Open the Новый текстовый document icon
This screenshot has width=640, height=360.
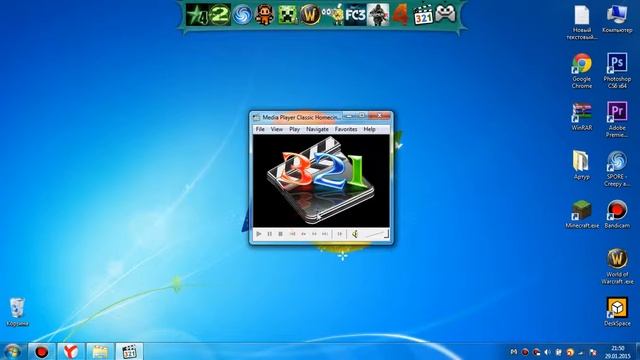click(x=582, y=22)
